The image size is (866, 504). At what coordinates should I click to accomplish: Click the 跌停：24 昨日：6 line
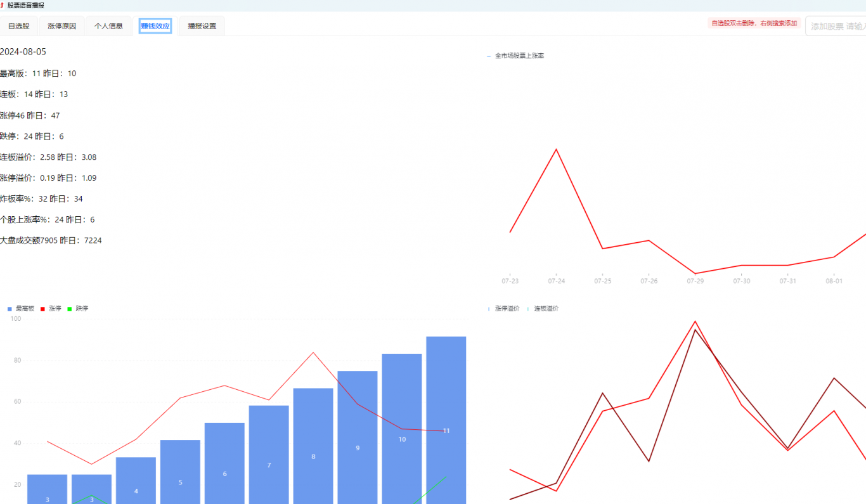[x=32, y=136]
